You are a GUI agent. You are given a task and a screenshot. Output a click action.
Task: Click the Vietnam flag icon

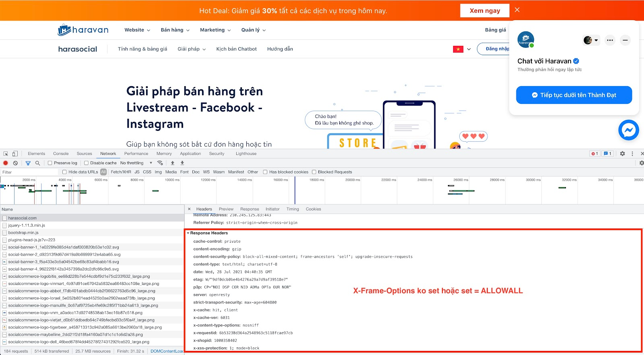[458, 49]
